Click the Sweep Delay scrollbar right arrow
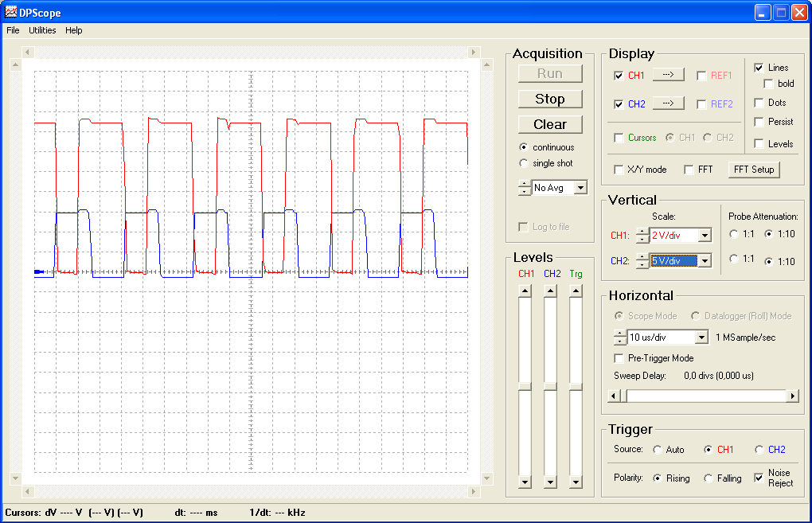 pyautogui.click(x=793, y=396)
